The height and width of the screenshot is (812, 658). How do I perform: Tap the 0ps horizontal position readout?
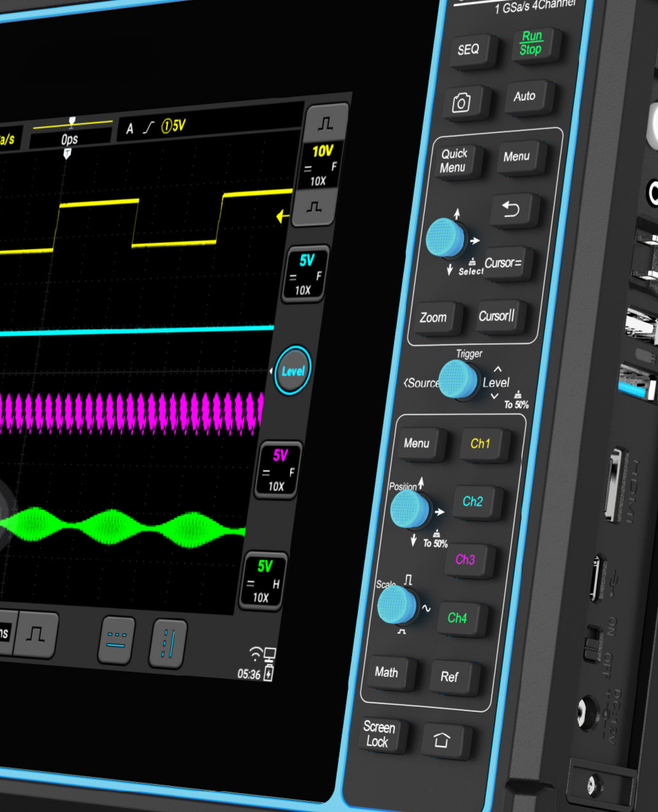point(70,139)
